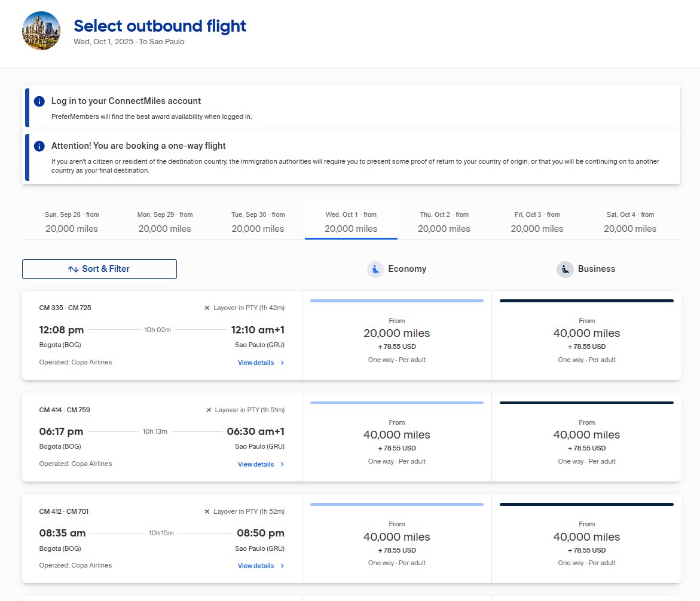700x601 pixels.
Task: Select the Sun, Sep 28 date tab
Action: tap(72, 222)
